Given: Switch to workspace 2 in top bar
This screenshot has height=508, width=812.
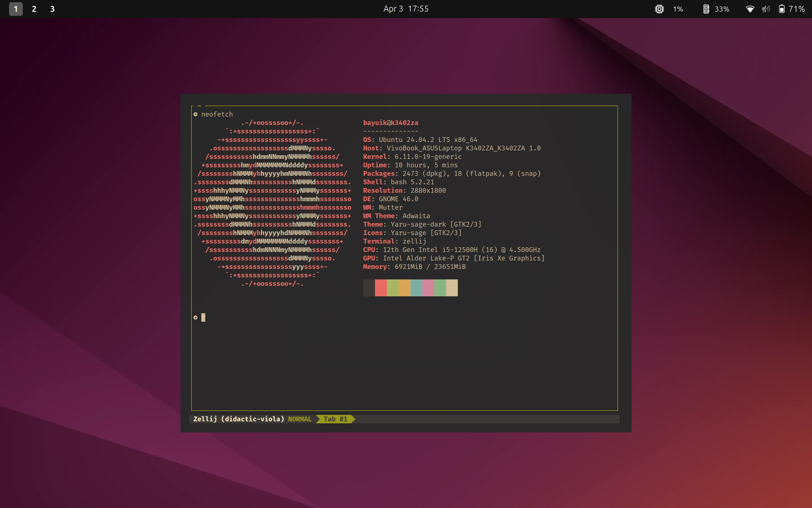Looking at the screenshot, I should click(x=34, y=9).
